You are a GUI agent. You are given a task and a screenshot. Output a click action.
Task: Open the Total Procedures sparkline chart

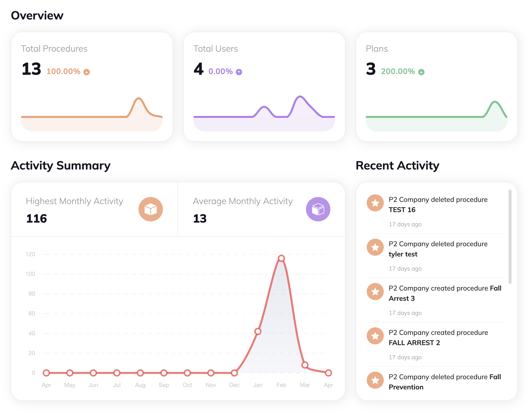click(x=92, y=114)
